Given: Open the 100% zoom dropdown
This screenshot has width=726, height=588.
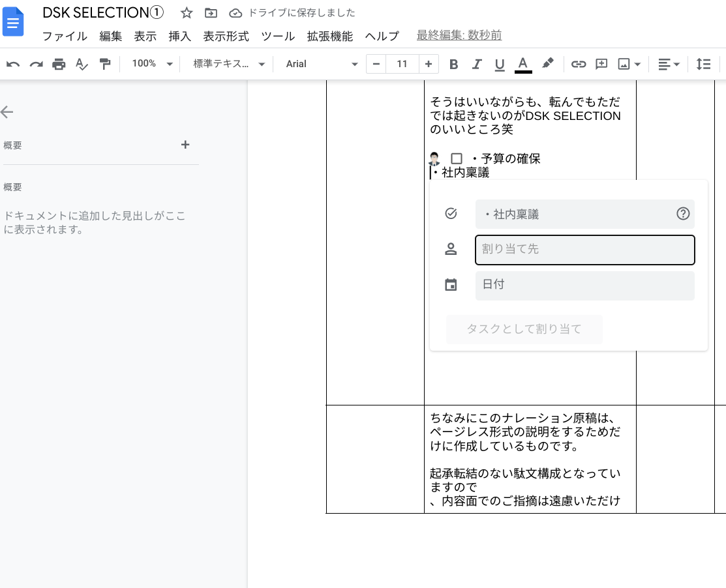Looking at the screenshot, I should pos(152,64).
